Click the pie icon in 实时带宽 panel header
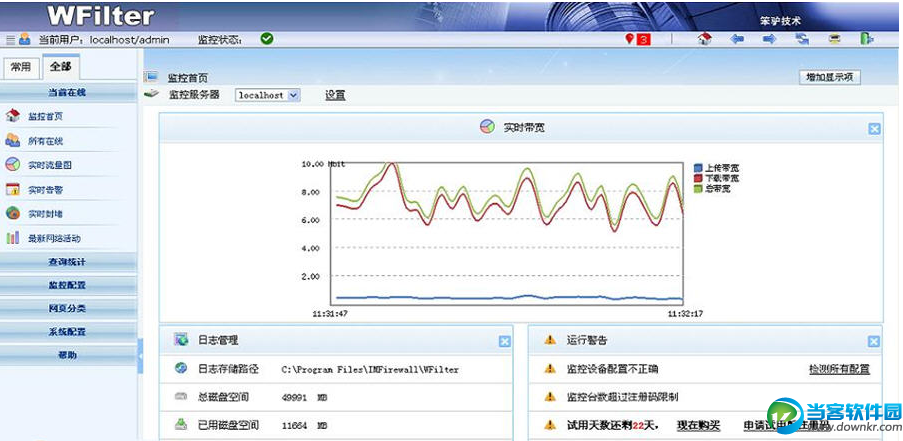Viewport: 903px width, 441px height. pyautogui.click(x=487, y=127)
